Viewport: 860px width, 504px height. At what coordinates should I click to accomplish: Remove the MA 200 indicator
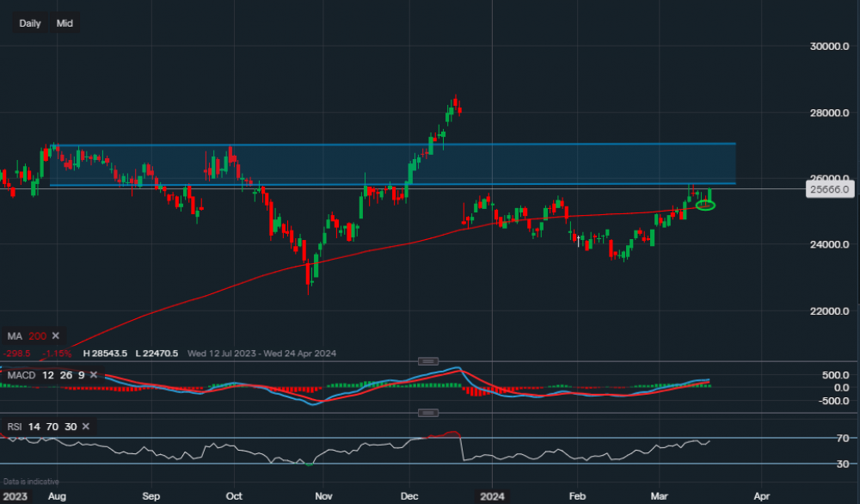pyautogui.click(x=56, y=335)
